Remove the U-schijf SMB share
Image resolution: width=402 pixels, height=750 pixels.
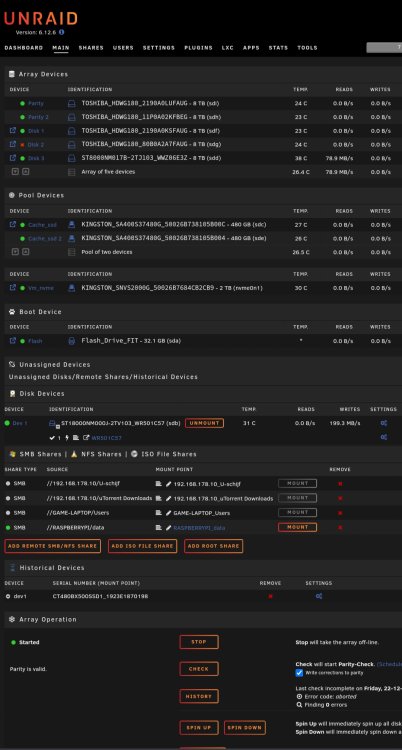(340, 484)
